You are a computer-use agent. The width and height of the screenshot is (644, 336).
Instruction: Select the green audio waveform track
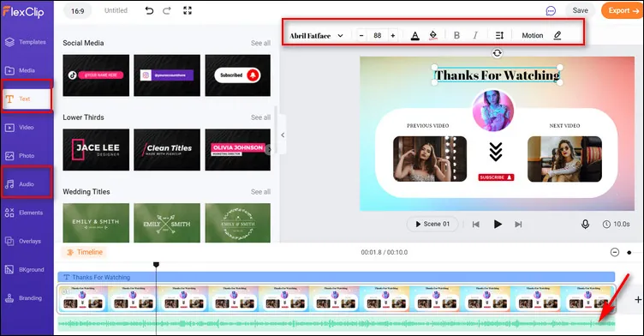336,324
